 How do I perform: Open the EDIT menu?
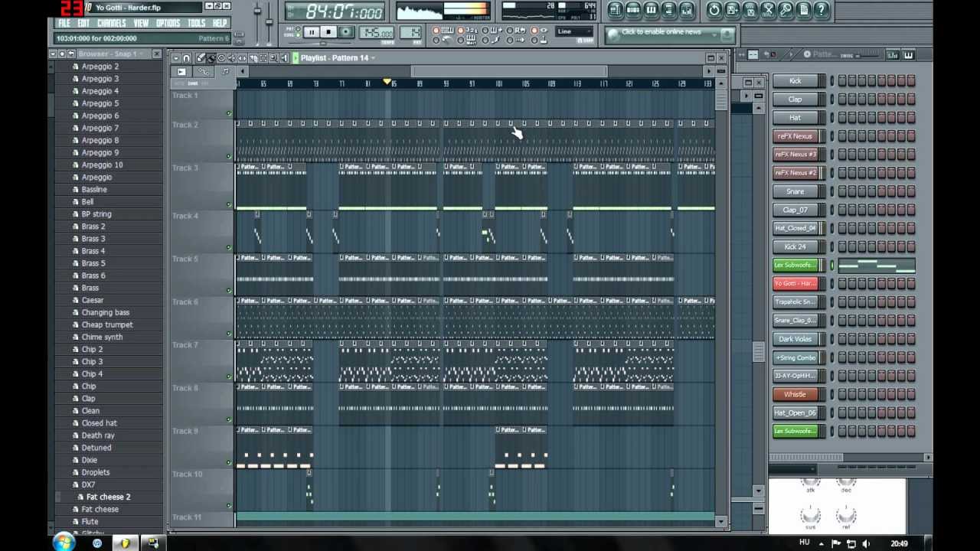[83, 23]
